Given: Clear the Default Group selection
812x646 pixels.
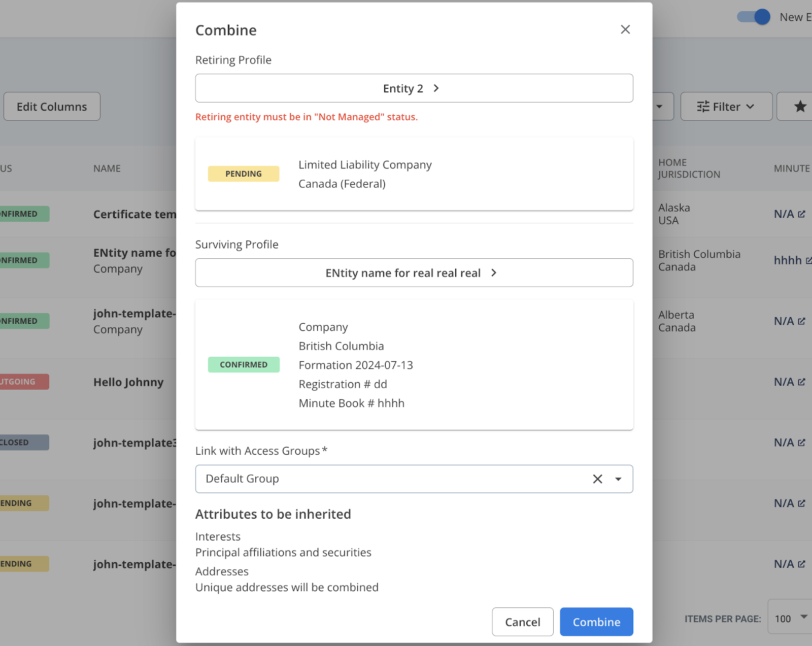Looking at the screenshot, I should 597,479.
